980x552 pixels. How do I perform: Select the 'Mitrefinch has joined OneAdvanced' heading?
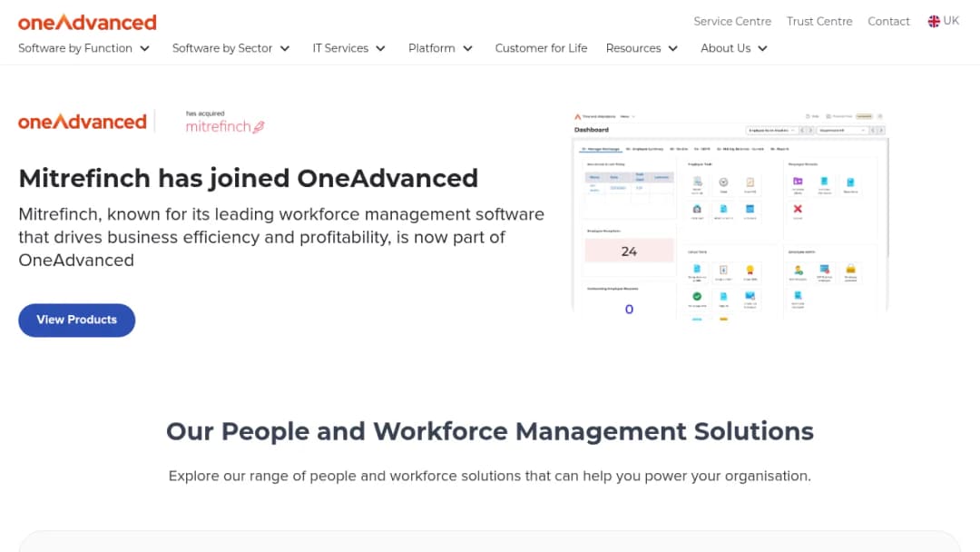(248, 178)
